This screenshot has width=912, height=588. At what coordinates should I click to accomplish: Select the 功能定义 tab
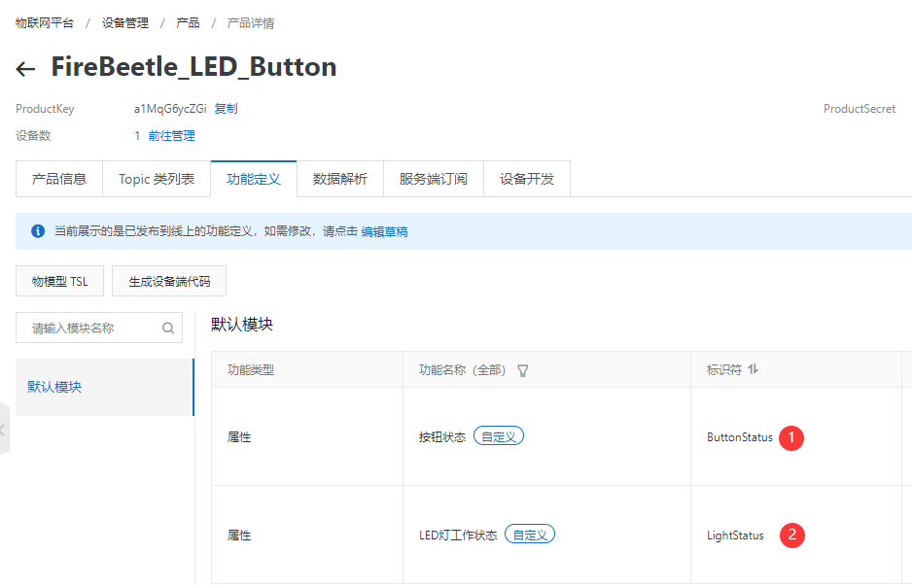254,179
